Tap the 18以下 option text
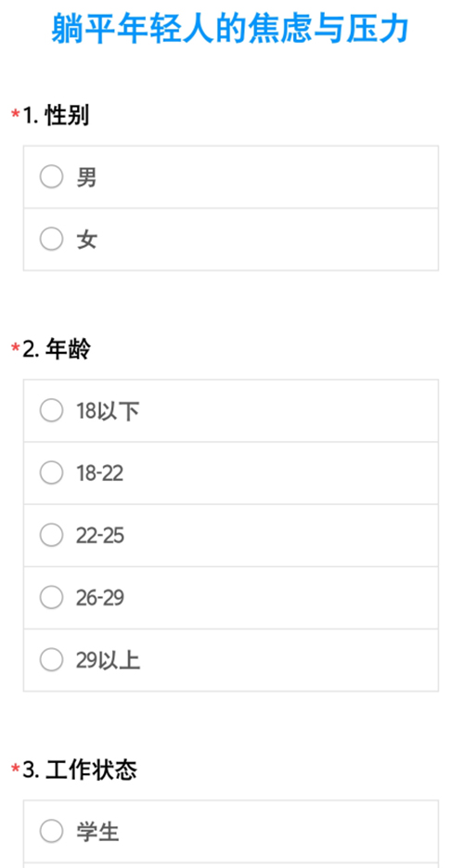This screenshot has width=464, height=868. point(108,411)
